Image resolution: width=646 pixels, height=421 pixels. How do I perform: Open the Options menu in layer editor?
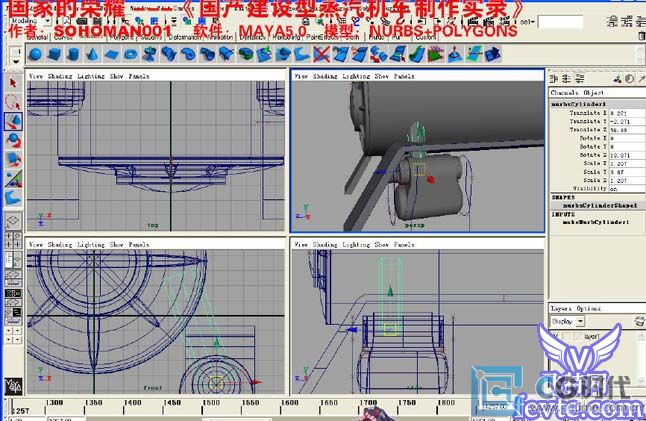click(588, 309)
